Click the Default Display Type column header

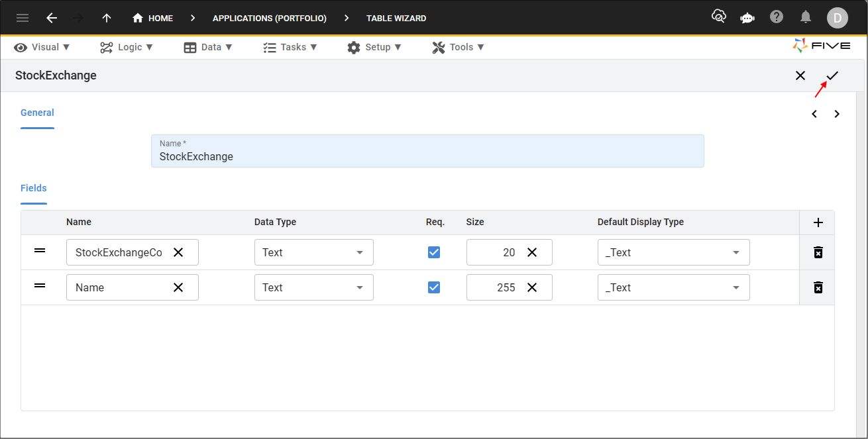(641, 222)
